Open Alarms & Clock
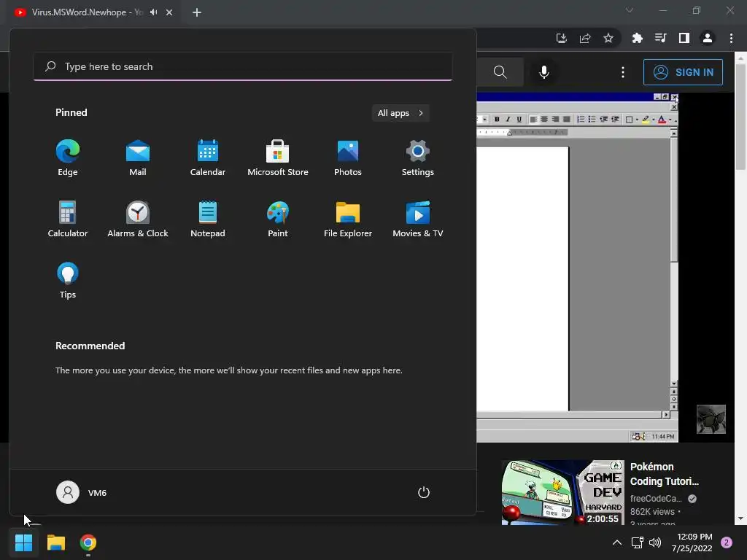The width and height of the screenshot is (747, 560). [138, 219]
